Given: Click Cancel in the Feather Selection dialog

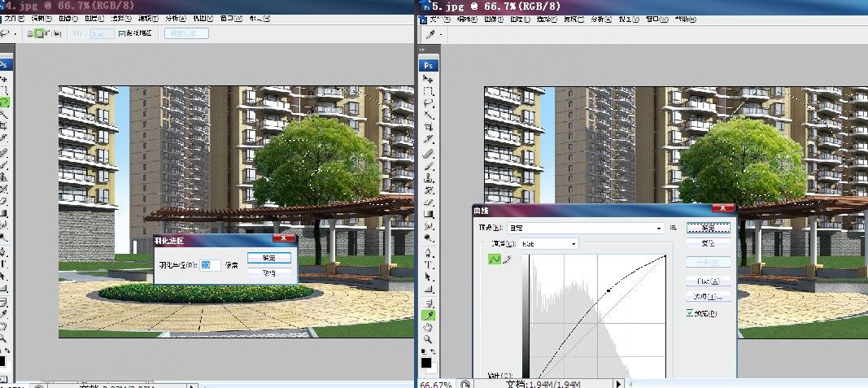Looking at the screenshot, I should point(268,273).
